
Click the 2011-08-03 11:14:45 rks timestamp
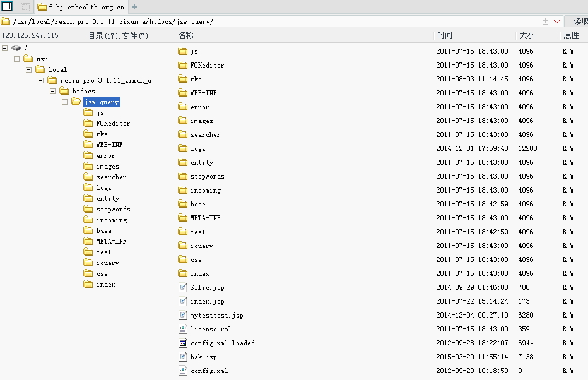472,79
